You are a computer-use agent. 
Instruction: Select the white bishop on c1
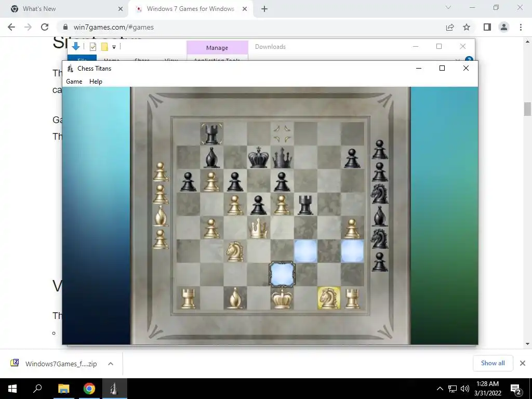point(235,298)
